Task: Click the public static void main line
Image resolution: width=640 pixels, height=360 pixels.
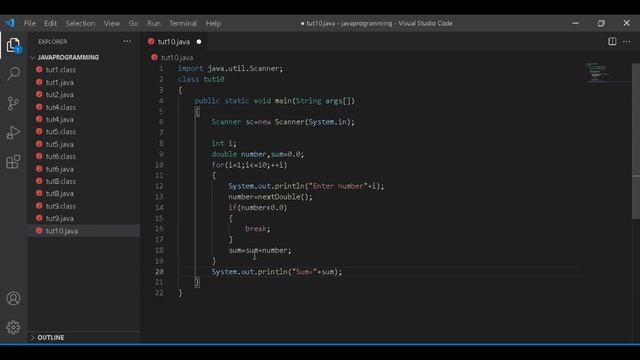Action: [x=274, y=100]
